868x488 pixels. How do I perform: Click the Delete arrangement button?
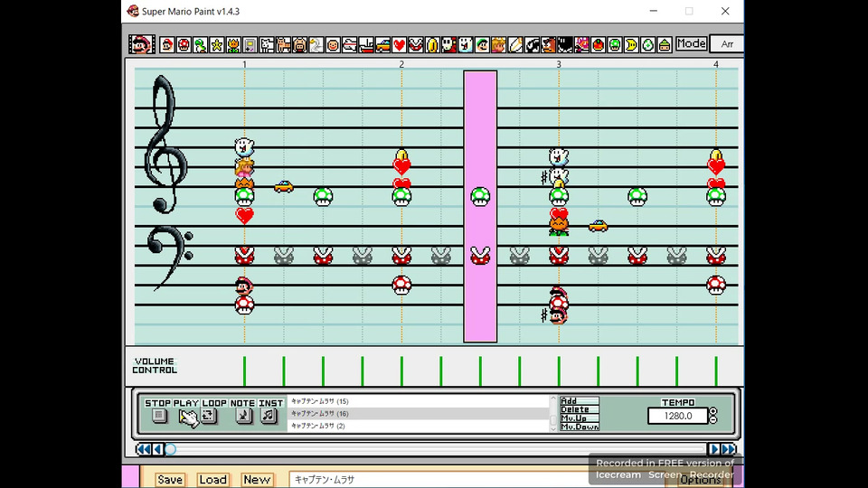click(x=579, y=409)
